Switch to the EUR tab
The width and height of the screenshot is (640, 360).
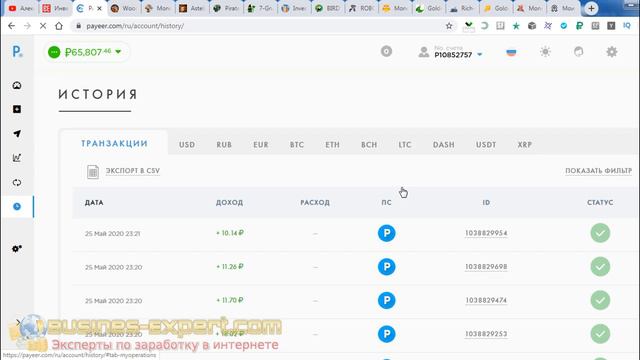tap(261, 144)
